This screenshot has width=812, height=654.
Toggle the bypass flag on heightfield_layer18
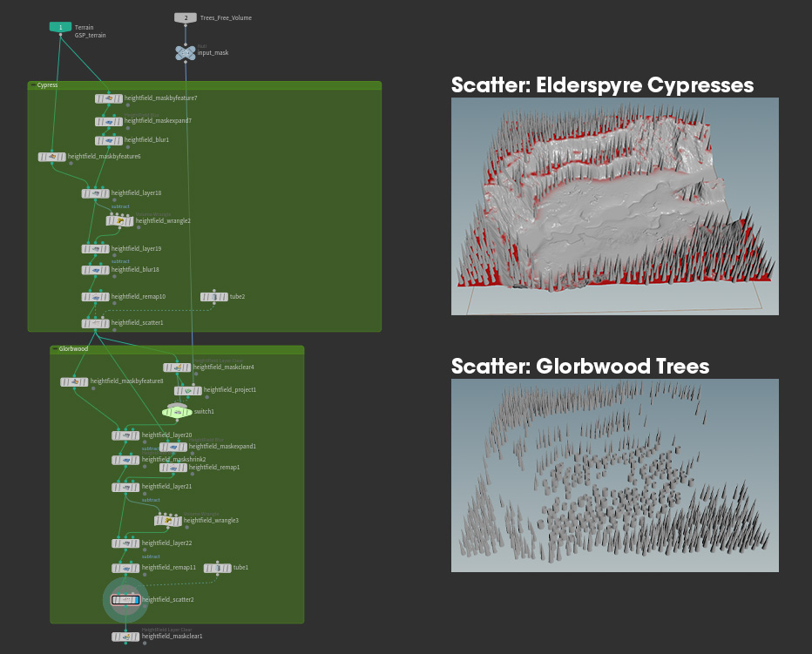(85, 192)
